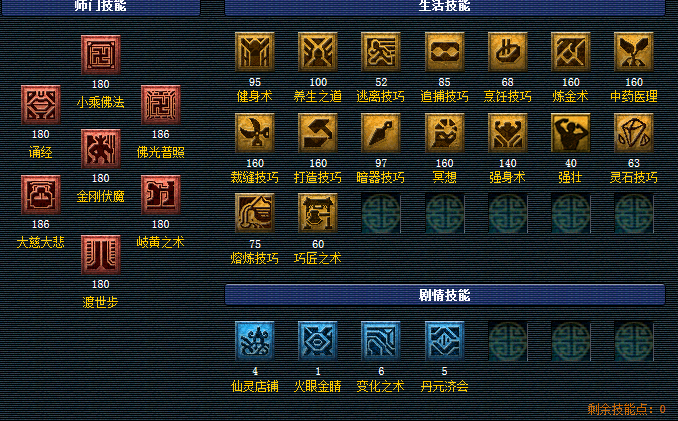Select the 熔炼技巧 icon
Image resolution: width=678 pixels, height=421 pixels.
point(255,213)
